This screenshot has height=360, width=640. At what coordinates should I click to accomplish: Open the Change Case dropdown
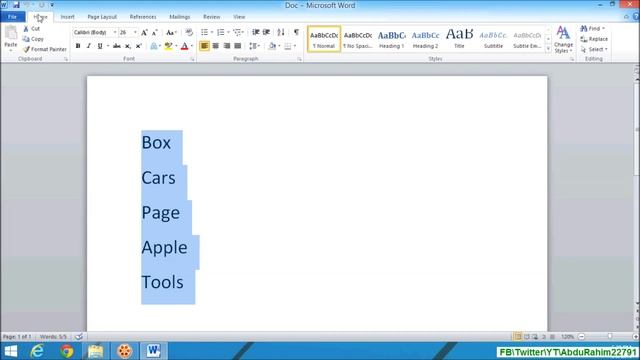point(171,32)
